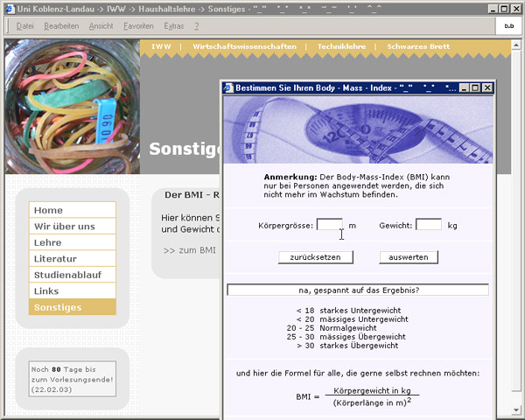Click the Körpergrösse input field
525x420 pixels.
pos(329,225)
